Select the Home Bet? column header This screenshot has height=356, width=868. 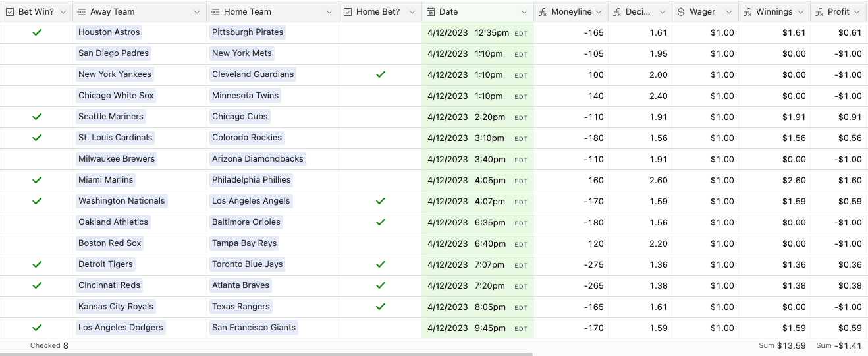coord(378,12)
